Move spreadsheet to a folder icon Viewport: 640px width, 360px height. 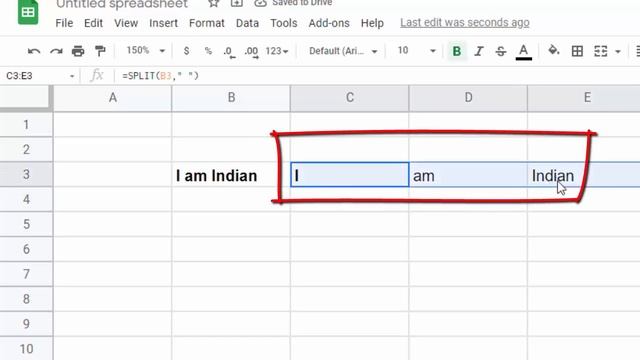237,3
